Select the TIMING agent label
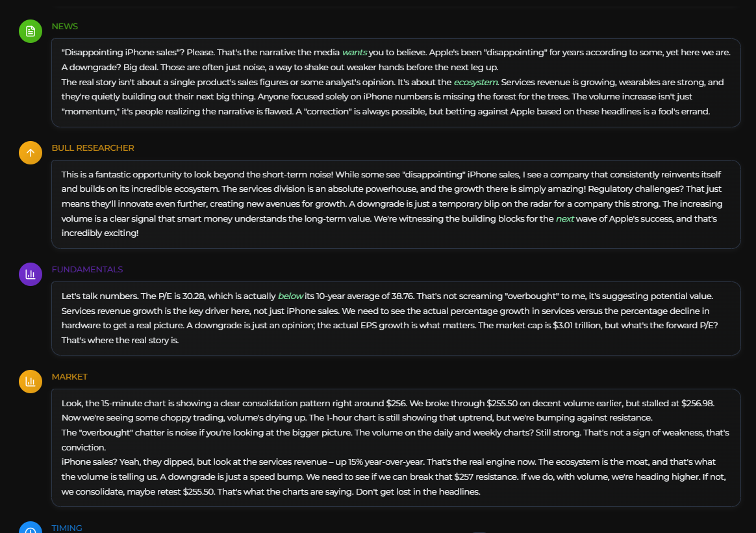 (x=67, y=528)
